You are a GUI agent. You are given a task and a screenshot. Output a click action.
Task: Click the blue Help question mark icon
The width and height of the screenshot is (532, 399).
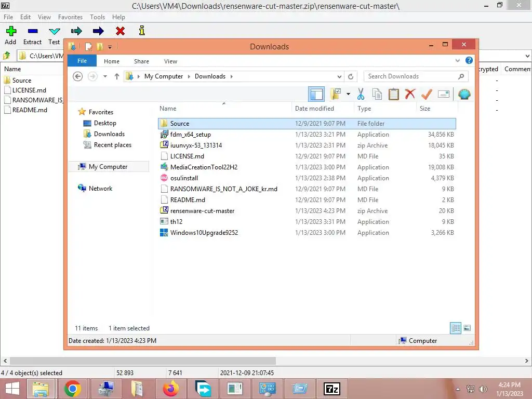coord(469,60)
